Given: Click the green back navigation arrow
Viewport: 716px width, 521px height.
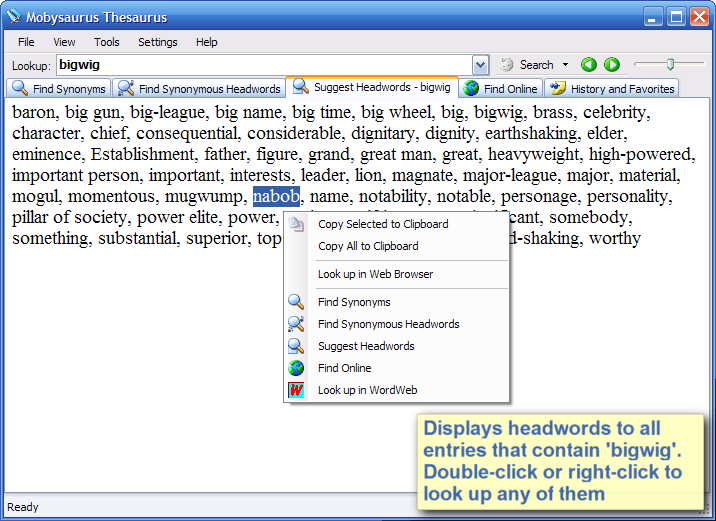Looking at the screenshot, I should click(589, 65).
